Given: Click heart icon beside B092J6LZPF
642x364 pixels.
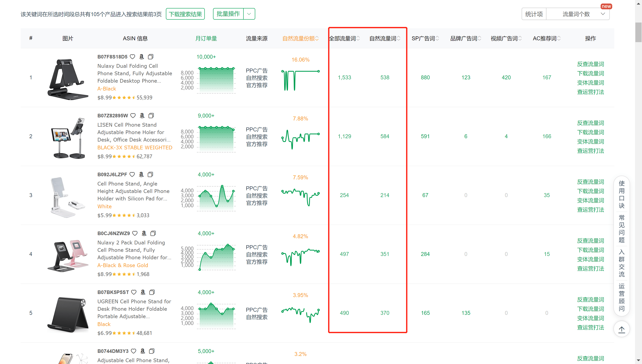Looking at the screenshot, I should coord(132,175).
